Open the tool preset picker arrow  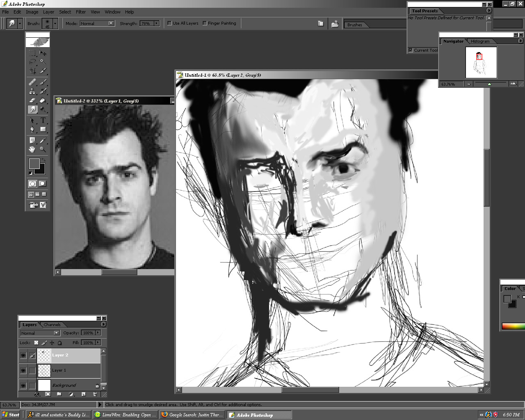pos(20,24)
